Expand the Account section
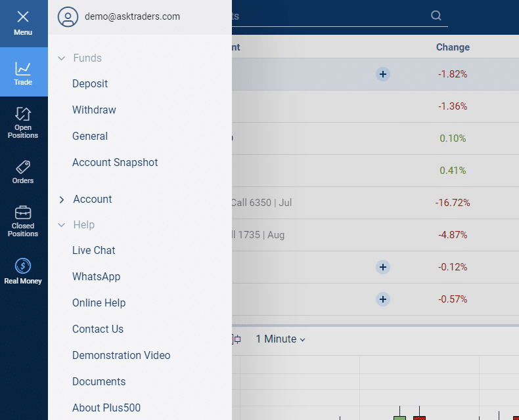Viewport: 519px width, 420px height. click(61, 199)
